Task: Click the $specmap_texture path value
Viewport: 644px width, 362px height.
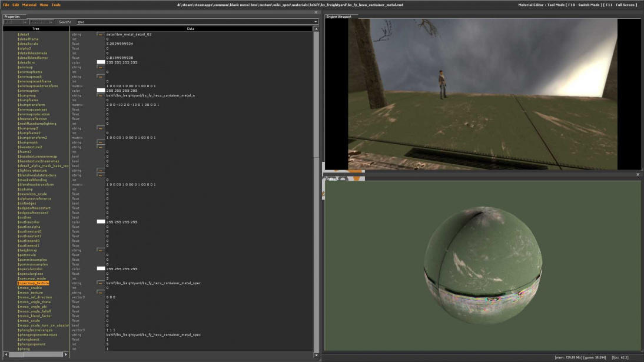Action: tap(154, 283)
